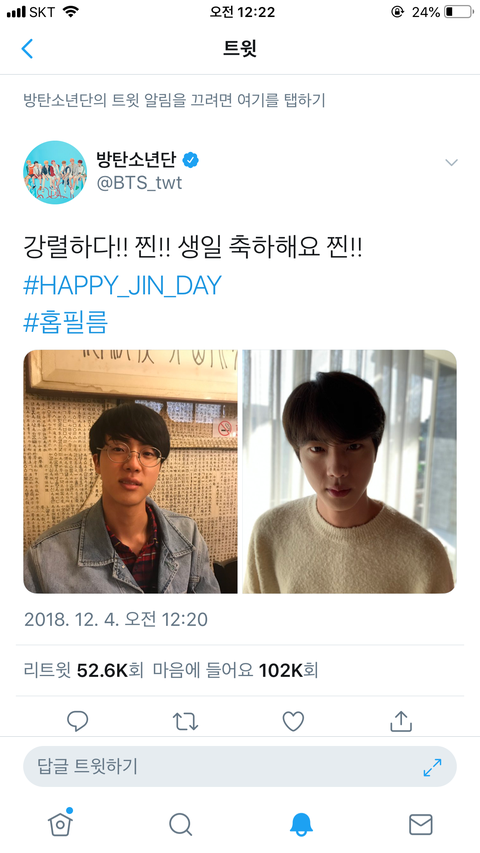Image resolution: width=480 pixels, height=853 pixels.
Task: Show the 52.6K retweets list
Action: pos(83,670)
